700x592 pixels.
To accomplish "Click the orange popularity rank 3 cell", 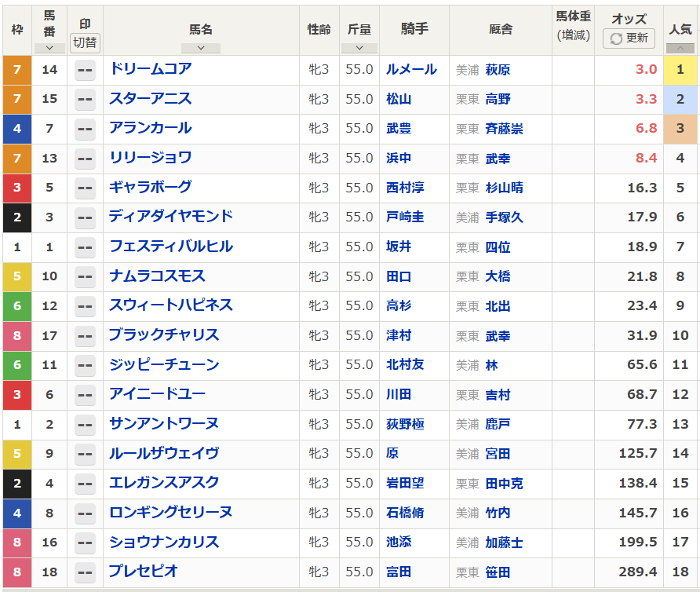I will (x=680, y=129).
